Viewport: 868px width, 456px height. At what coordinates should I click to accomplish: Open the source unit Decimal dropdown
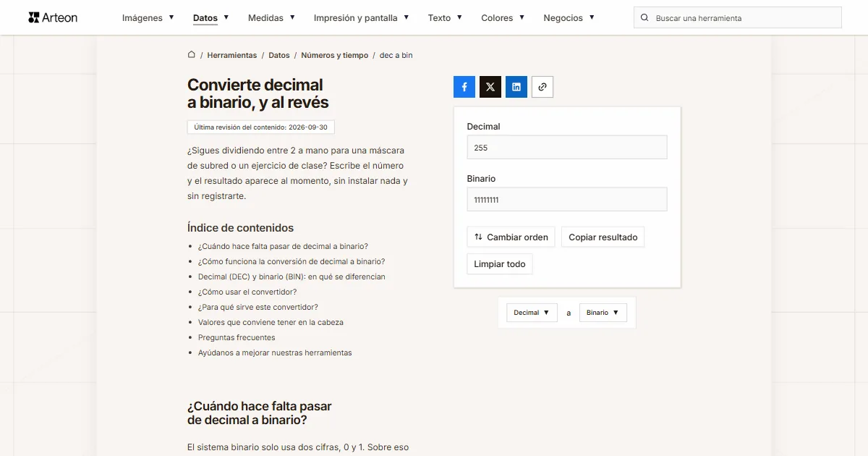(x=532, y=313)
